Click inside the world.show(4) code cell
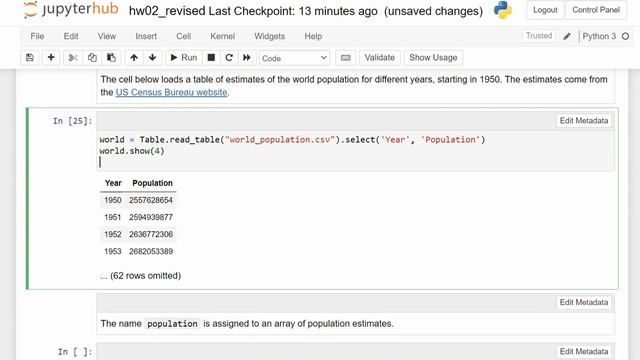 point(355,151)
